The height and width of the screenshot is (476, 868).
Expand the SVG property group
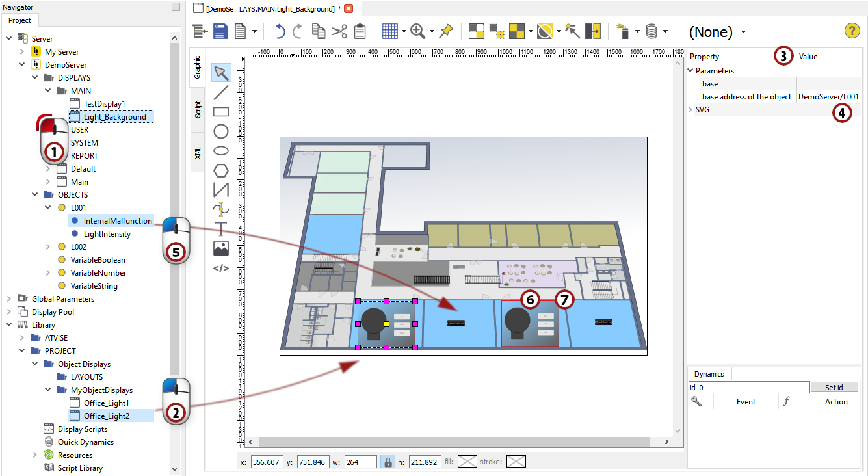pos(690,110)
